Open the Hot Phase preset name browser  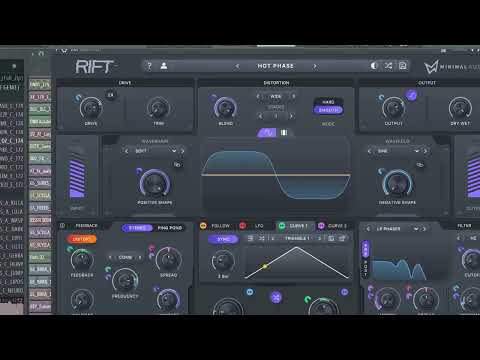click(x=275, y=66)
